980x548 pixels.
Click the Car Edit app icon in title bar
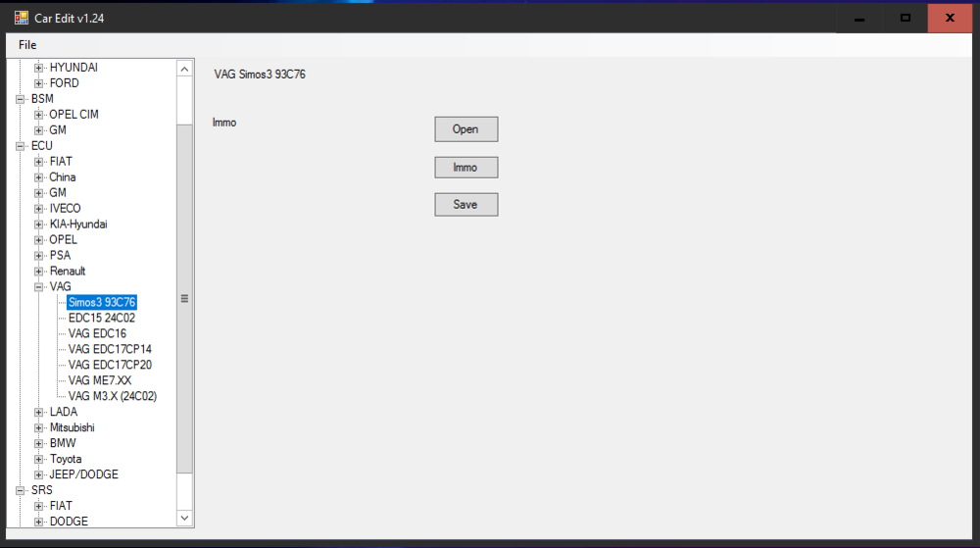click(x=22, y=18)
